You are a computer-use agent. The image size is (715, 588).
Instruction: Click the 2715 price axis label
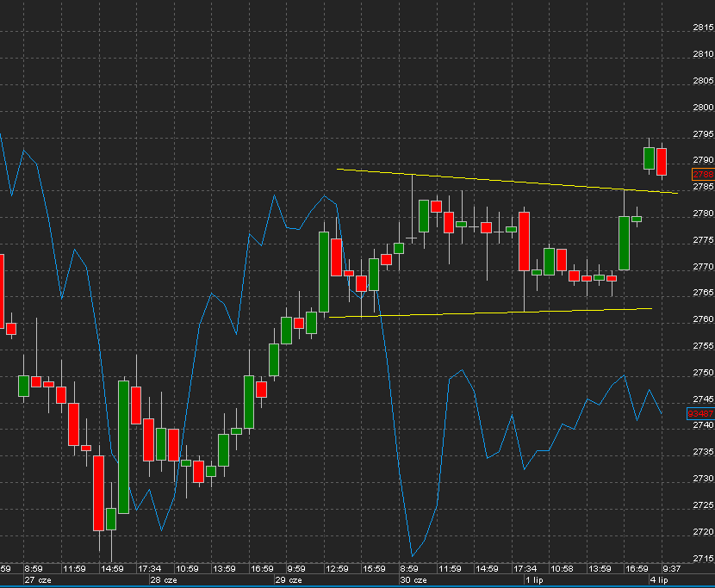coord(703,559)
